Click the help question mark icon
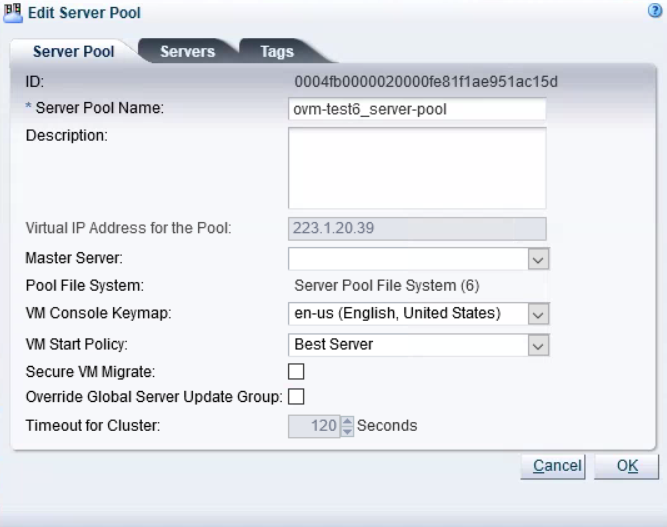 point(655,11)
